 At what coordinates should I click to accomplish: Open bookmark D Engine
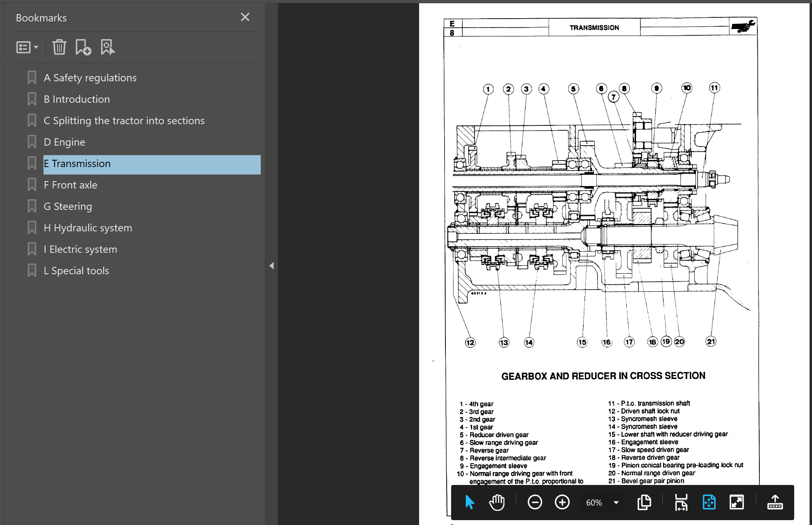pos(65,142)
